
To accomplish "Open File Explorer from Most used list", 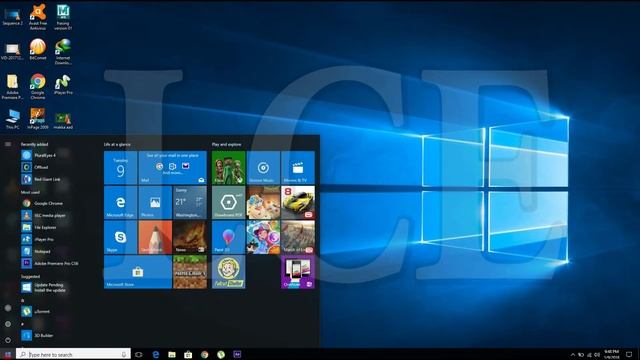I will pyautogui.click(x=39, y=227).
